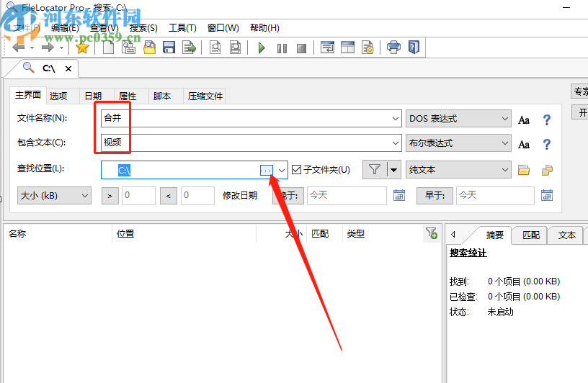Open the 窗口(W) menu
Screen dimensions: 588x383
point(223,28)
